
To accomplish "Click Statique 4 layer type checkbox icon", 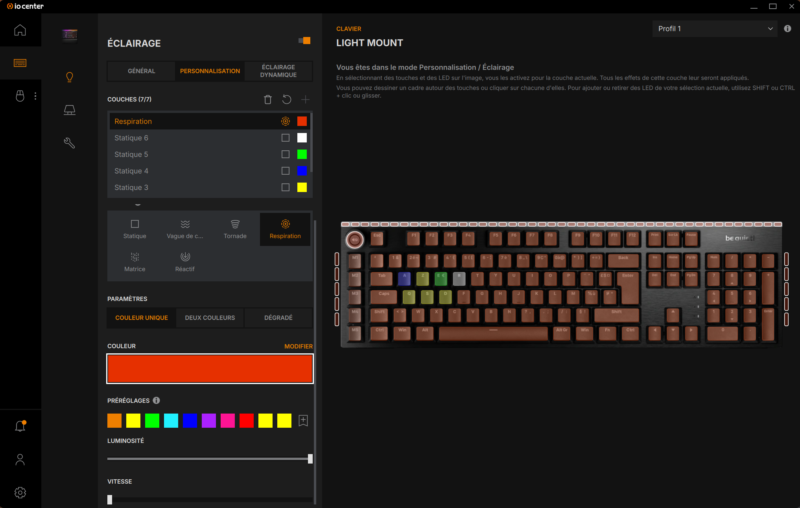I will tap(285, 171).
